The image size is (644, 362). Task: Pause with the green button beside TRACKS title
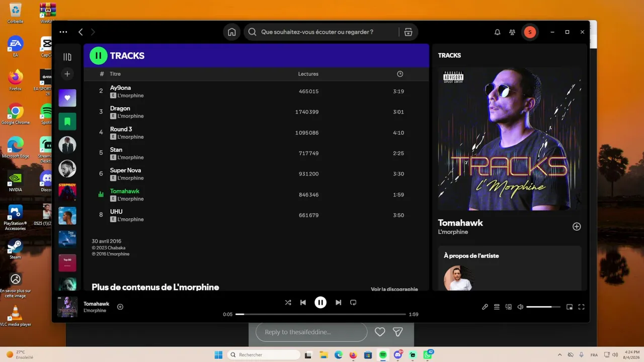click(98, 55)
